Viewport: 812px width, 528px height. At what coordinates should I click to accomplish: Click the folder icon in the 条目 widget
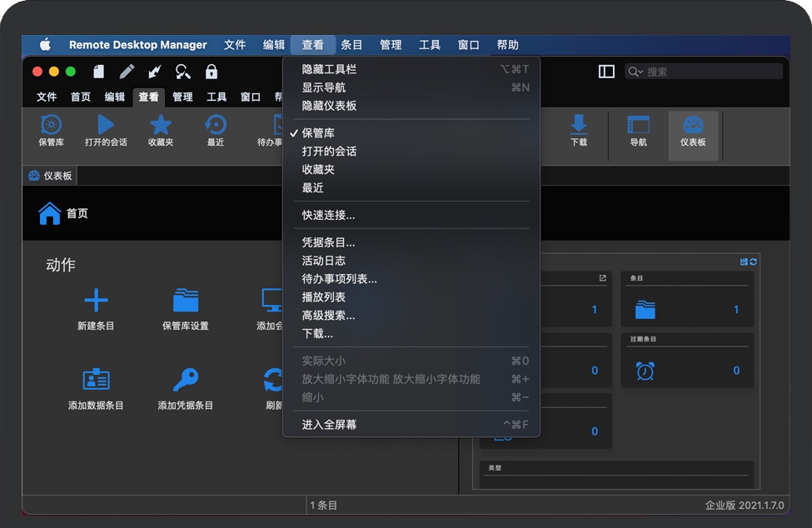click(x=648, y=308)
